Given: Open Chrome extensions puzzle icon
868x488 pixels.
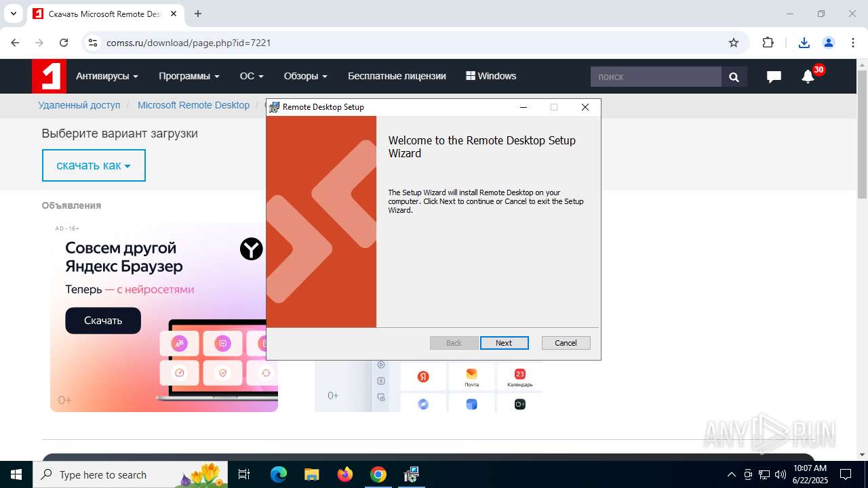Looking at the screenshot, I should tap(768, 43).
